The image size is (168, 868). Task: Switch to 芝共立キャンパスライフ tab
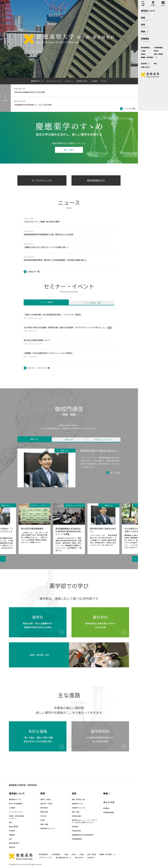pyautogui.click(x=103, y=440)
